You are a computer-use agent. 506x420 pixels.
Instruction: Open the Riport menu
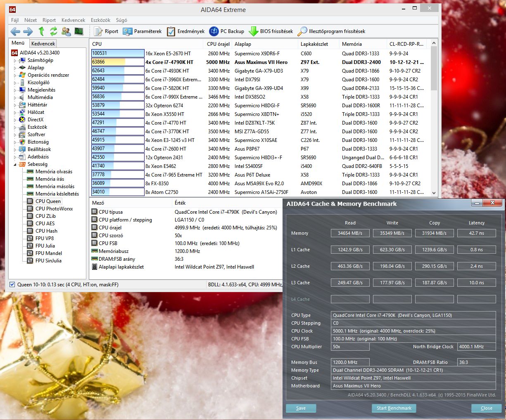pyautogui.click(x=49, y=20)
